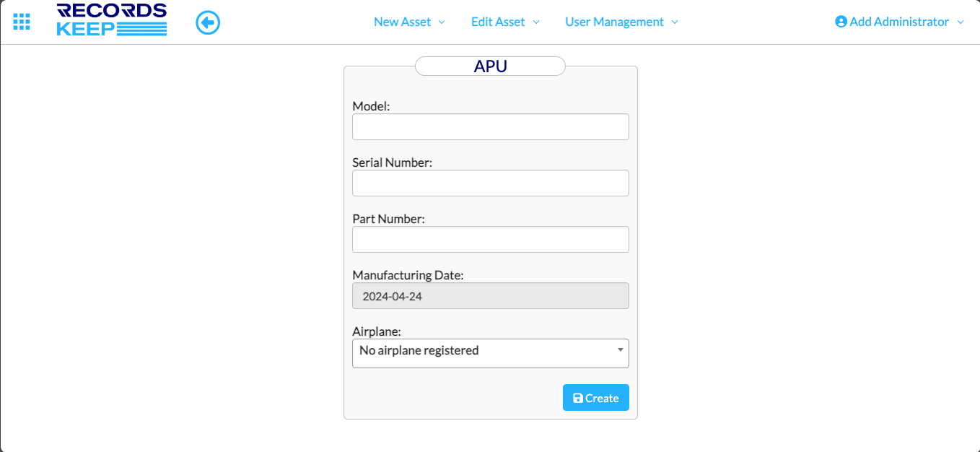Click chevron beside User Management
Viewport: 980px width, 452px height.
tap(675, 22)
